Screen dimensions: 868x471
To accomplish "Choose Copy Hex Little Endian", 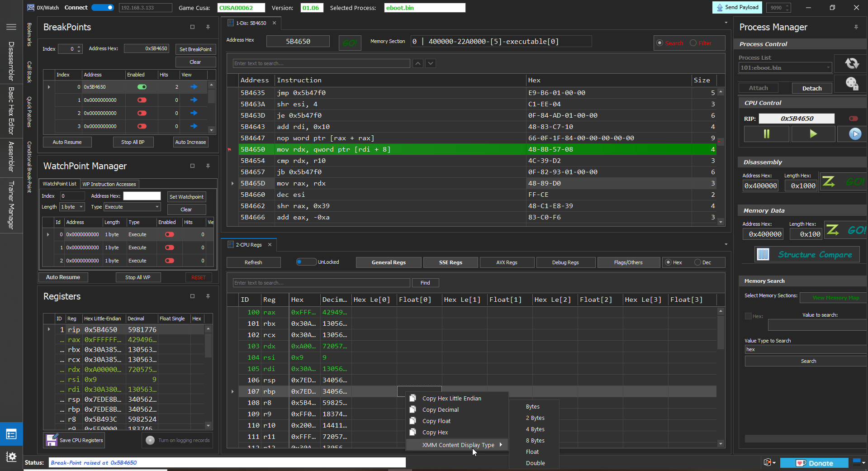I will point(451,399).
